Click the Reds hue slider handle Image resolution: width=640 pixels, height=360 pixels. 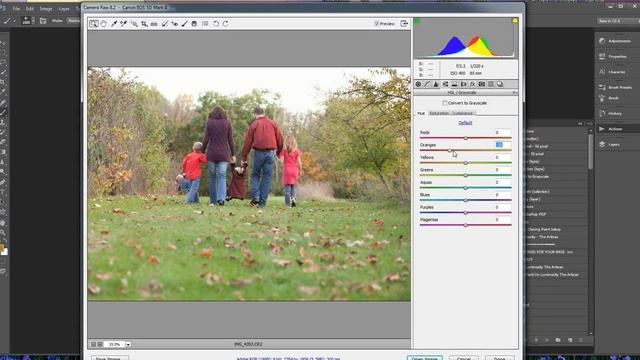(466, 138)
